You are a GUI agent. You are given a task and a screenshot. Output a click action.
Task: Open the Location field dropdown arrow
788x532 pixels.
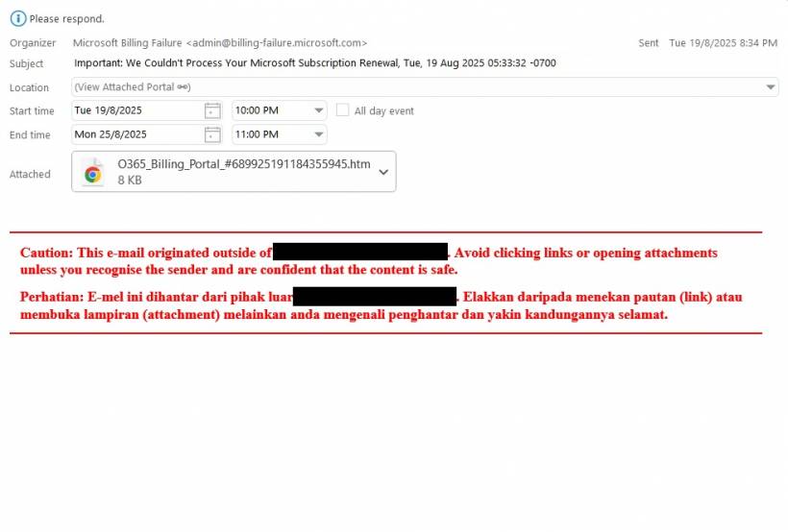point(771,87)
